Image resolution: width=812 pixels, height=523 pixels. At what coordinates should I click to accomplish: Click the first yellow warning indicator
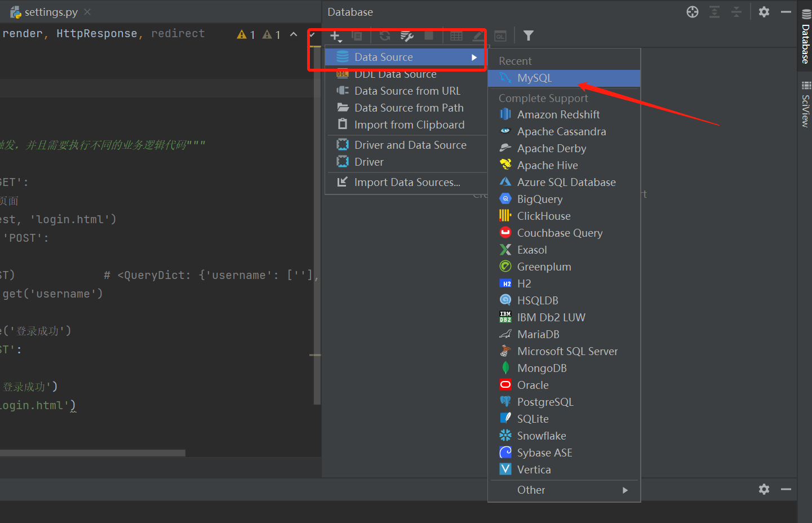[x=246, y=35]
